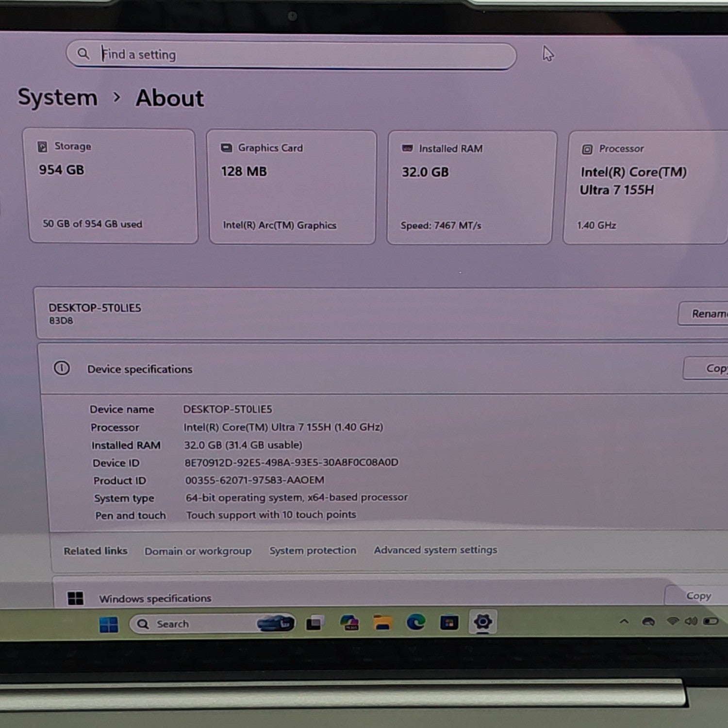Click the Device specifications info icon
Image resolution: width=728 pixels, height=728 pixels.
click(x=62, y=368)
